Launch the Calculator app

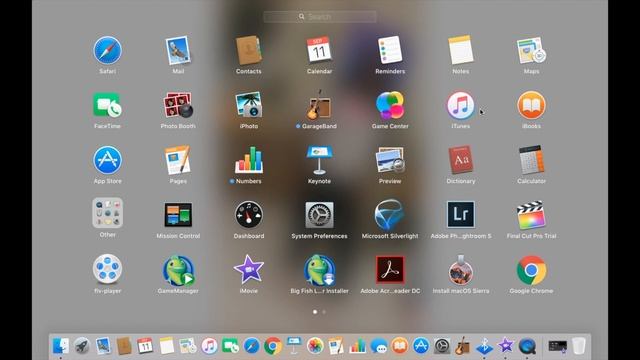tap(531, 160)
